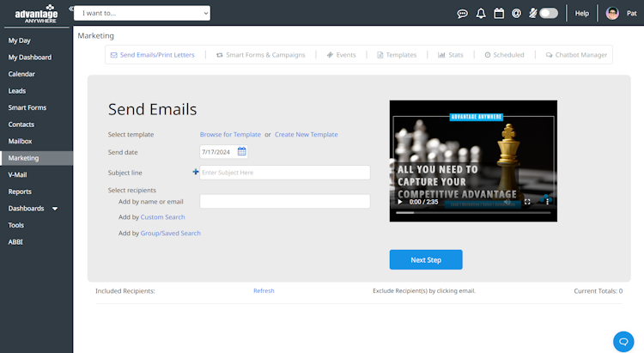Click Browse for Template link

[x=230, y=134]
